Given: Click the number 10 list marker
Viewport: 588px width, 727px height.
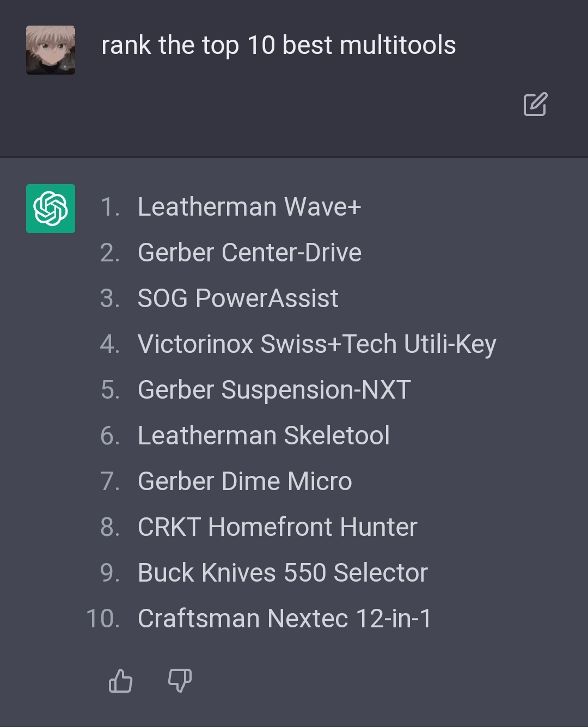Looking at the screenshot, I should click(x=103, y=619).
